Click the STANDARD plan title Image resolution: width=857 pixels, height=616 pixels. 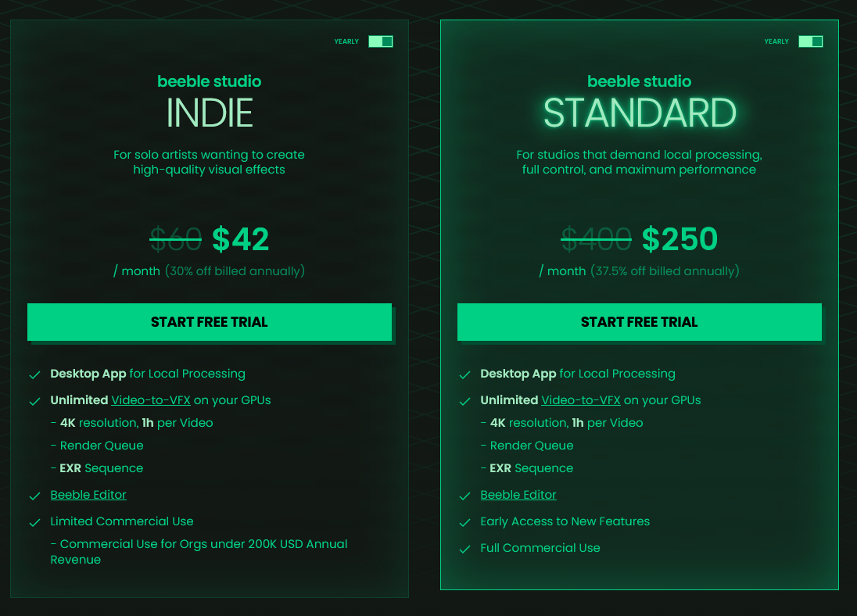640,114
